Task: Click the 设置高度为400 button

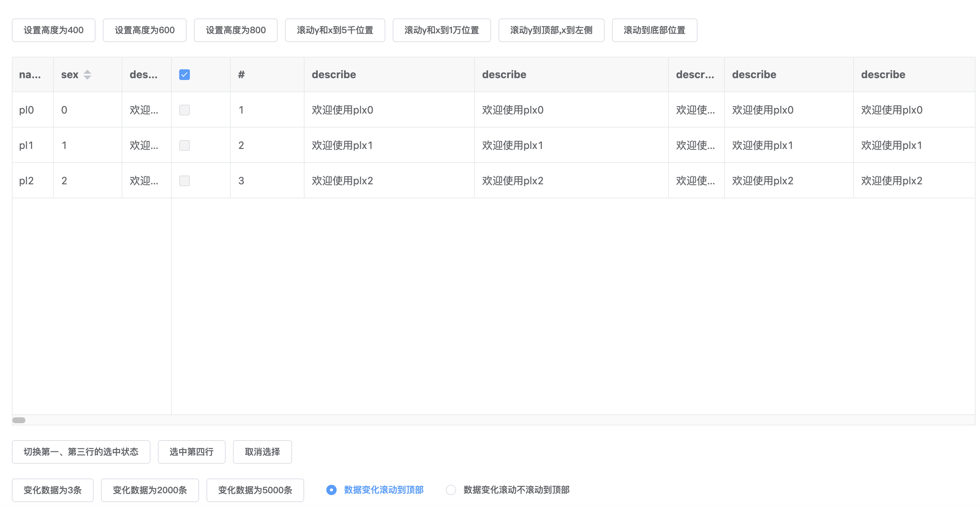Action: pos(53,30)
